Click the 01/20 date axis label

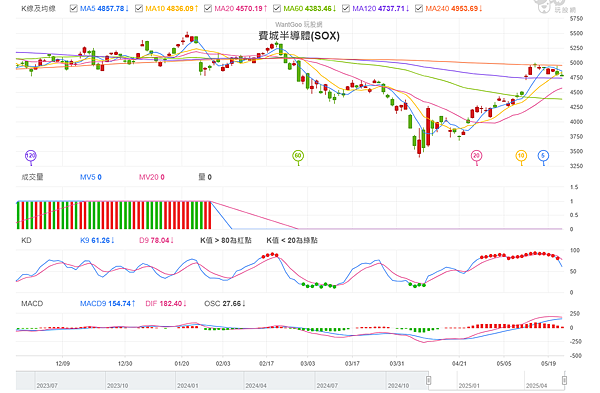pyautogui.click(x=182, y=363)
